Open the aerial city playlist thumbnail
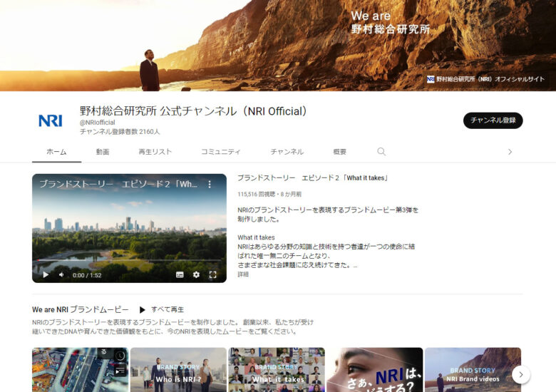This screenshot has width=556, height=392. [x=80, y=370]
